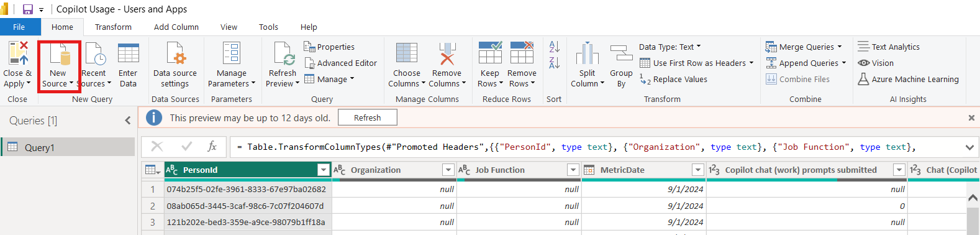980x235 pixels.
Task: Open the Recent Sources icon
Action: click(95, 53)
